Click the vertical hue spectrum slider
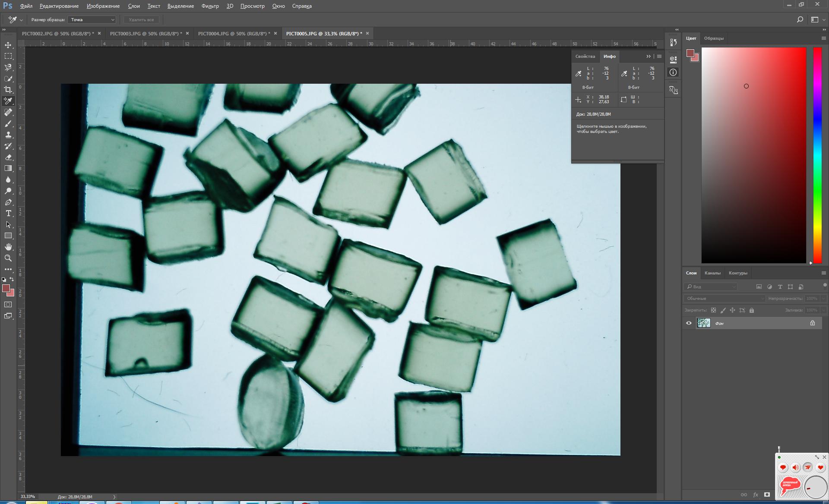 tap(817, 155)
